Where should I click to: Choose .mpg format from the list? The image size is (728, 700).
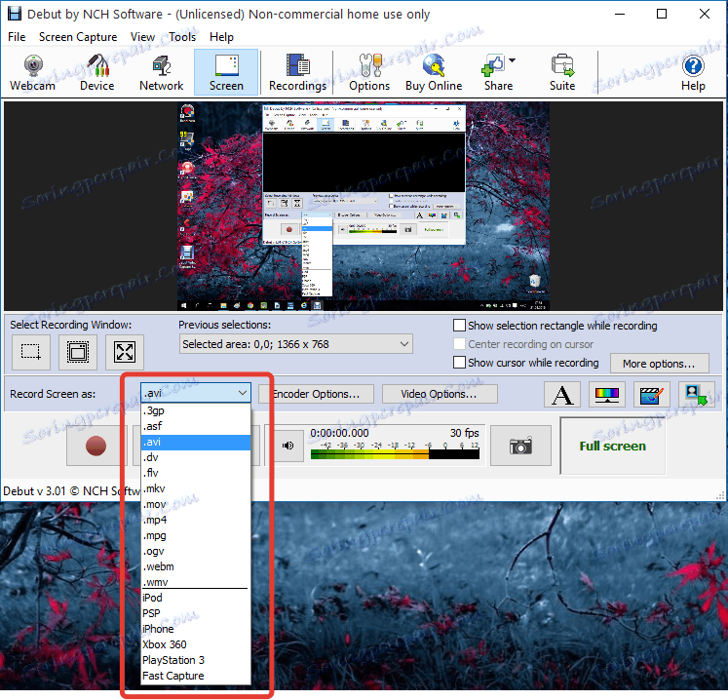click(x=196, y=535)
